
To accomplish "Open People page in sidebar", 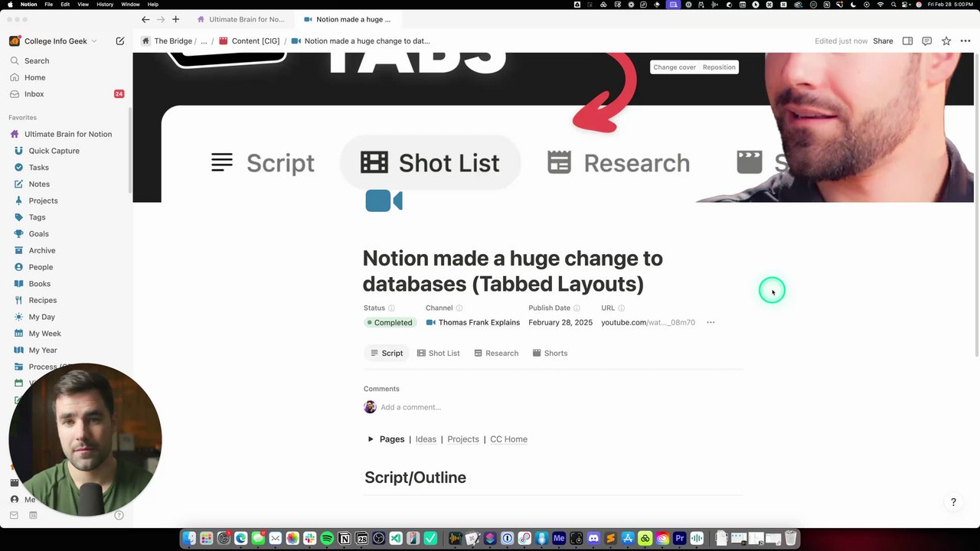I will pos(41,267).
